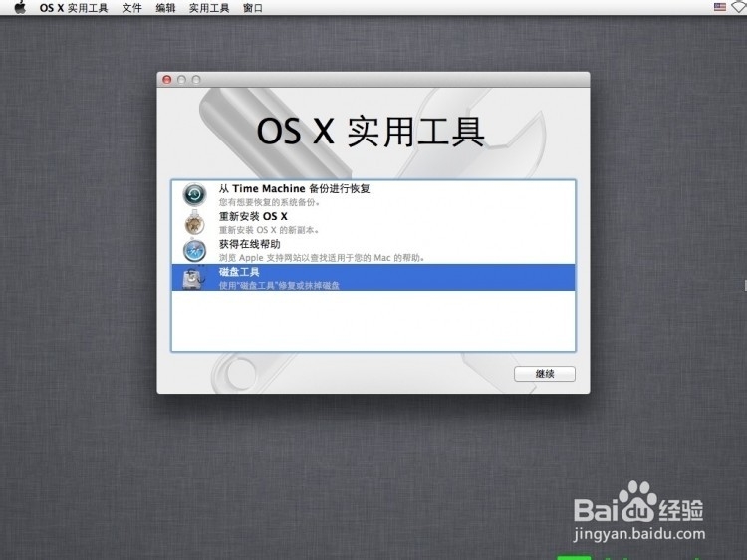
Task: Open the 文件 menu
Action: (131, 8)
